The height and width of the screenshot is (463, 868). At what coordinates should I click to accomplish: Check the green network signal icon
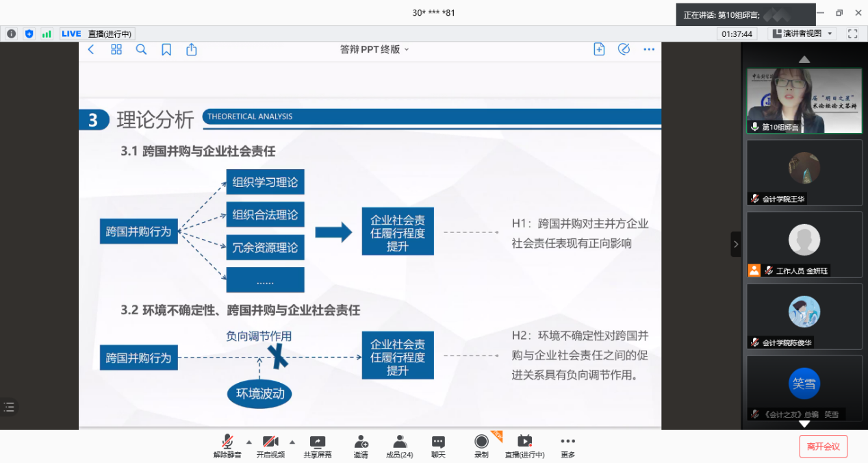[x=47, y=34]
